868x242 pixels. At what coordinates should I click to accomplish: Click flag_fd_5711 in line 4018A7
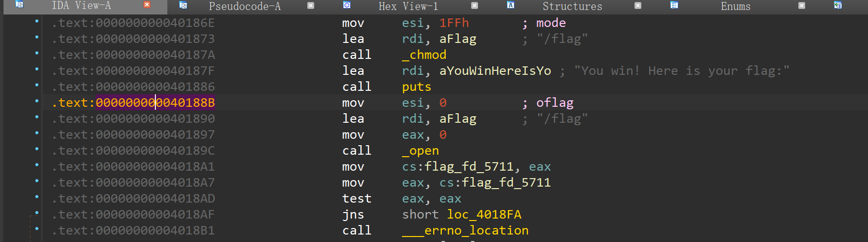pyautogui.click(x=506, y=183)
